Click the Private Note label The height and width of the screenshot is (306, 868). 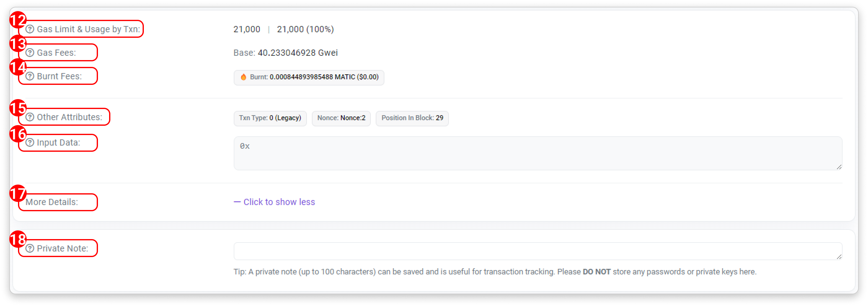click(62, 248)
